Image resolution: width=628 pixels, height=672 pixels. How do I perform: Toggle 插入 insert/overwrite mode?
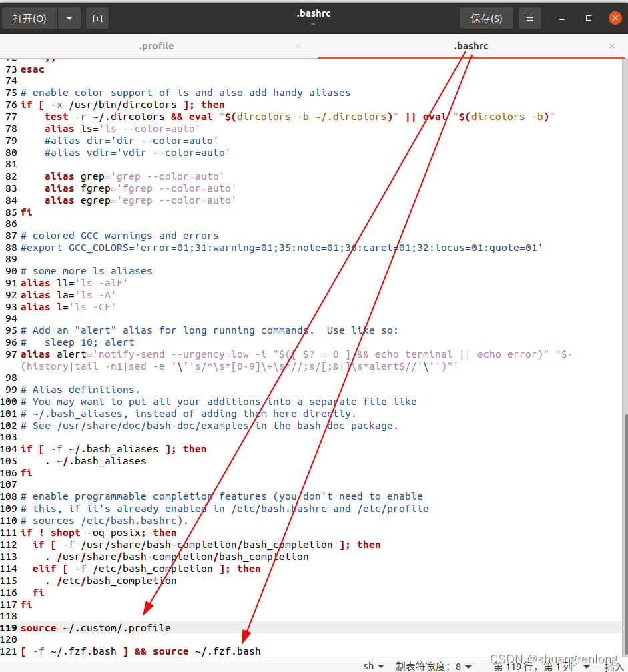(613, 665)
